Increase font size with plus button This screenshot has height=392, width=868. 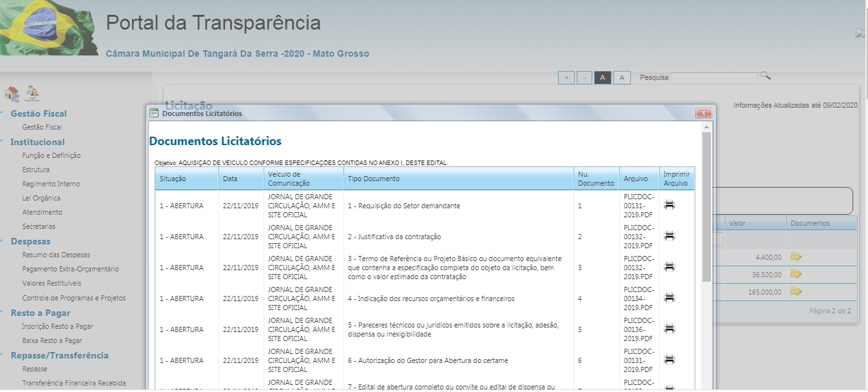566,78
